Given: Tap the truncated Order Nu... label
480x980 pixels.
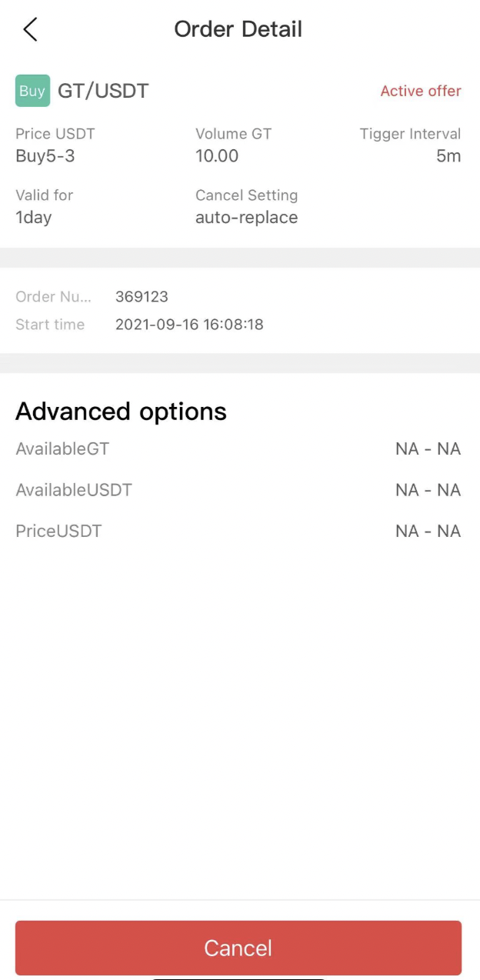Looking at the screenshot, I should coord(53,297).
